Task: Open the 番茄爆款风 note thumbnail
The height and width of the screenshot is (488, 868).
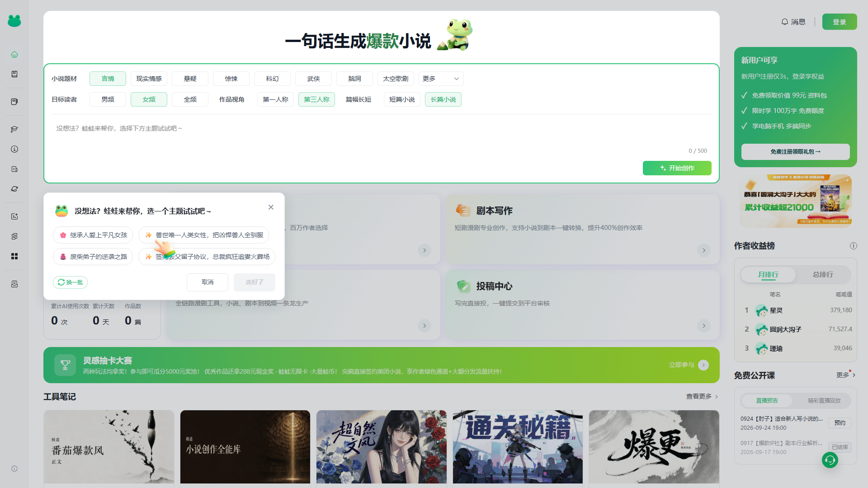Action: coord(109,447)
